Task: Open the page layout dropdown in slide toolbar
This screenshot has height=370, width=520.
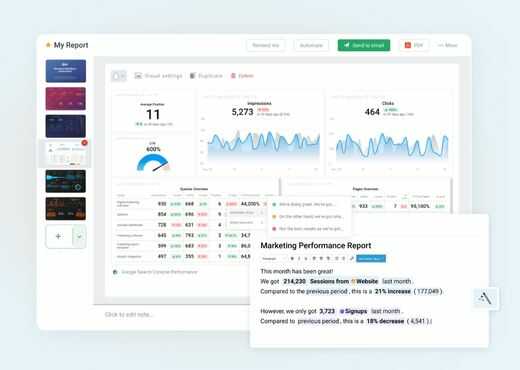Action: point(119,76)
